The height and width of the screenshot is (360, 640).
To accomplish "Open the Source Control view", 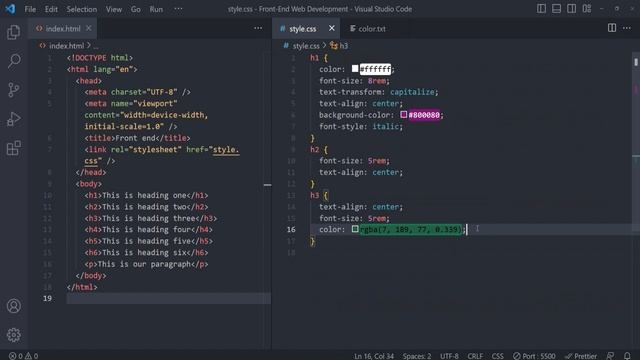I will click(x=13, y=90).
